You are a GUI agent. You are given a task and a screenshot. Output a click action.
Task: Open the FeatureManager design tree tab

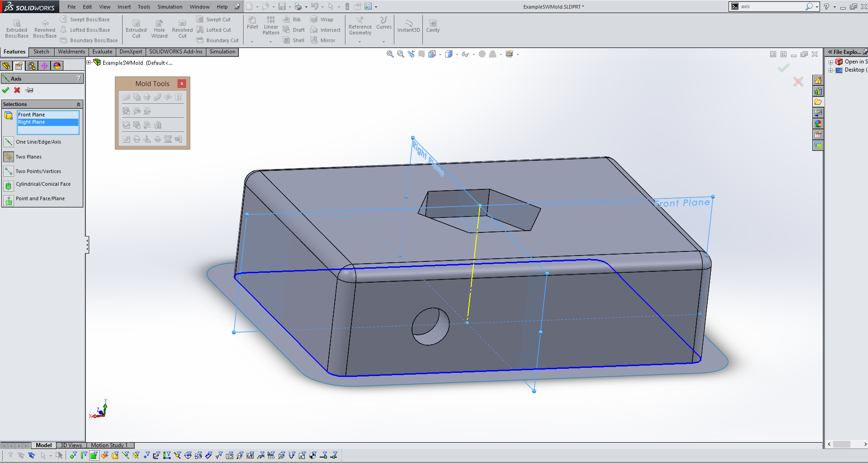coord(6,66)
